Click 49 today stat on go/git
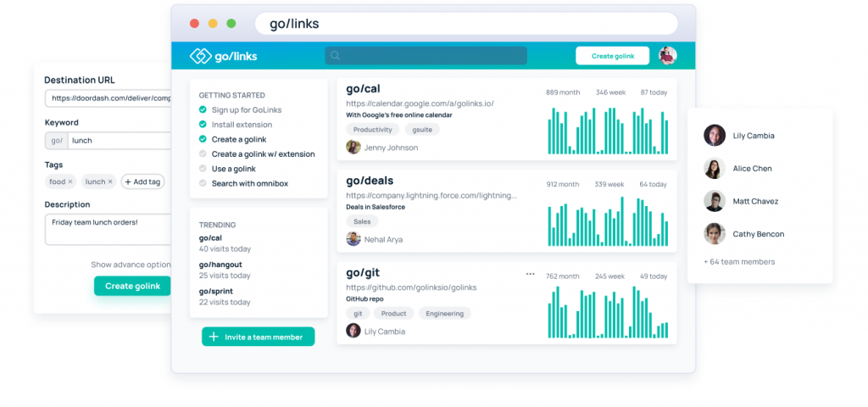The height and width of the screenshot is (407, 868). (654, 276)
